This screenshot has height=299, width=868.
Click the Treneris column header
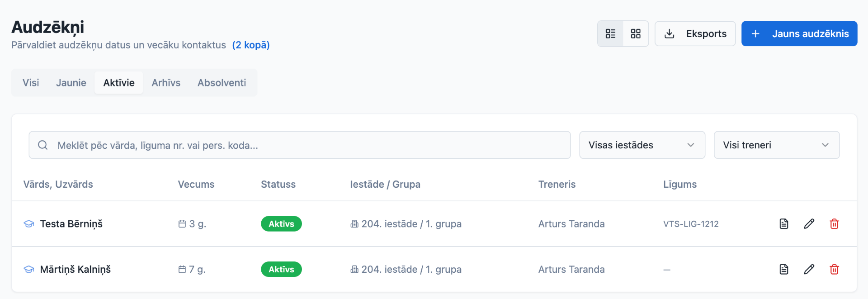(x=557, y=184)
